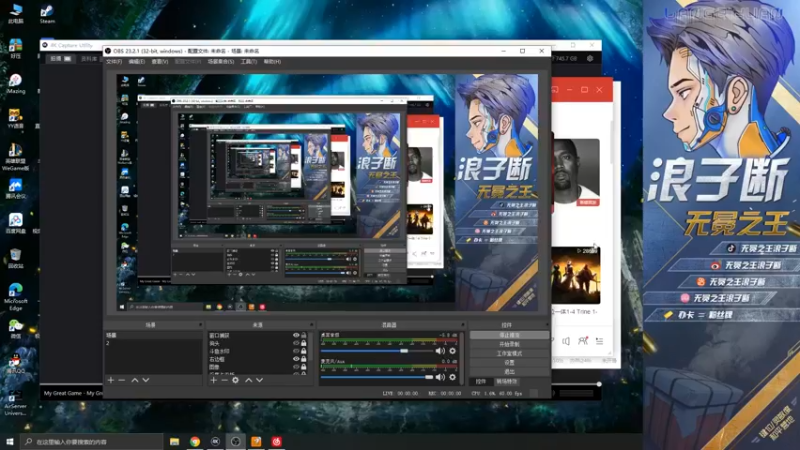Toggle visibility of 窗口捕获 source
Screen dimensions: 800x450
(x=296, y=335)
